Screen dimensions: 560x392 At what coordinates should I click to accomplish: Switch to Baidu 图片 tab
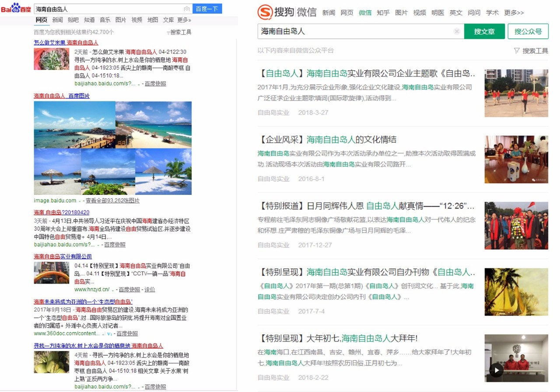tap(121, 20)
